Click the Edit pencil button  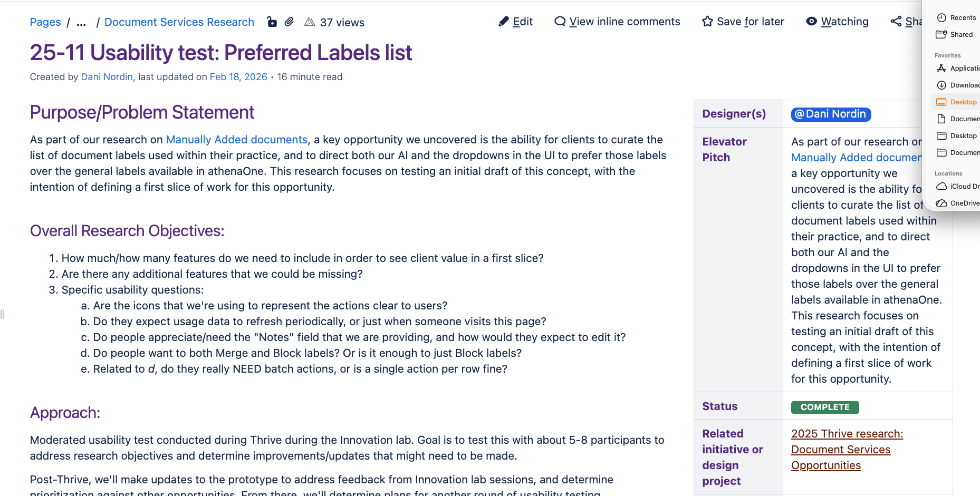point(515,22)
